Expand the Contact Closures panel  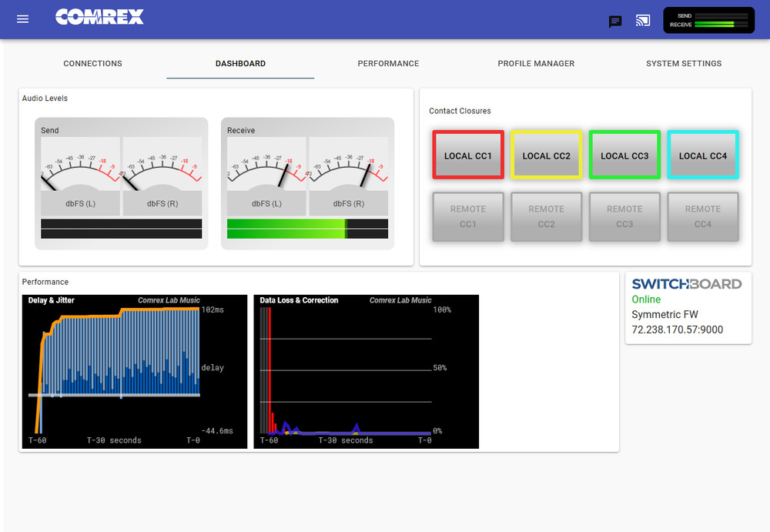[x=460, y=111]
